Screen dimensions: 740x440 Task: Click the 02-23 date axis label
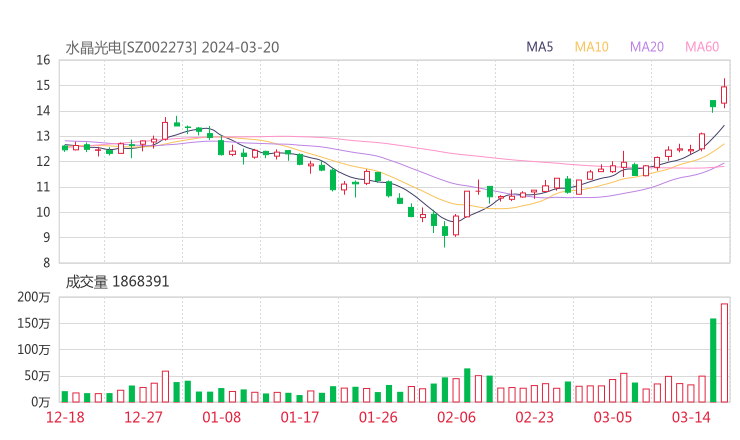(x=534, y=417)
